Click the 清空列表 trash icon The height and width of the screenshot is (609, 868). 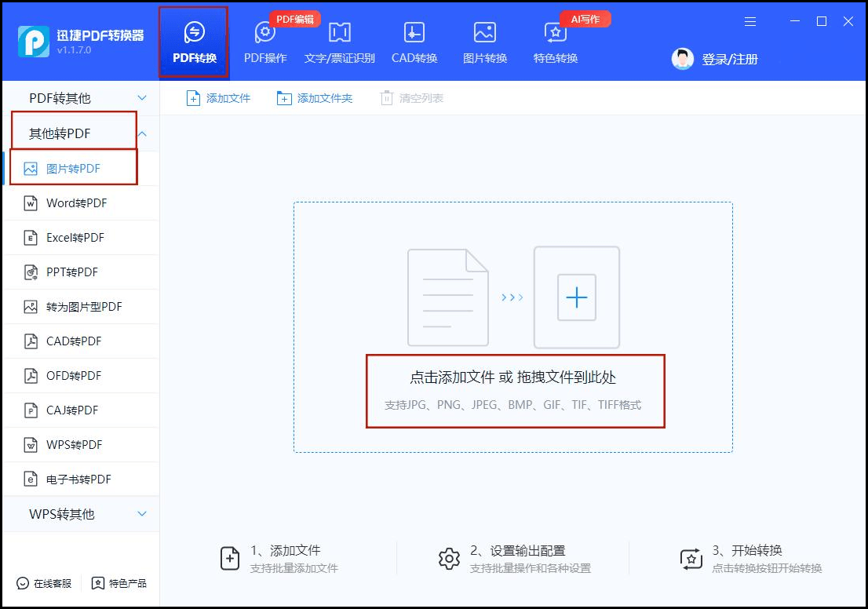385,99
